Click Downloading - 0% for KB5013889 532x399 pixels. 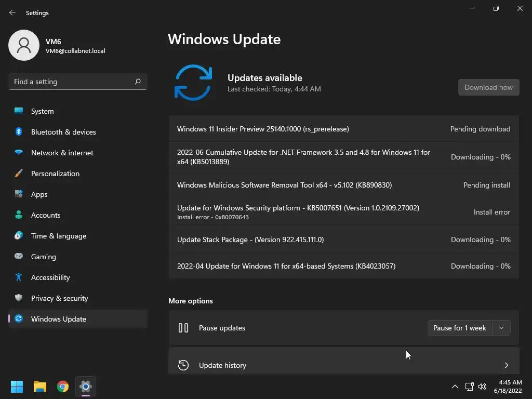481,157
